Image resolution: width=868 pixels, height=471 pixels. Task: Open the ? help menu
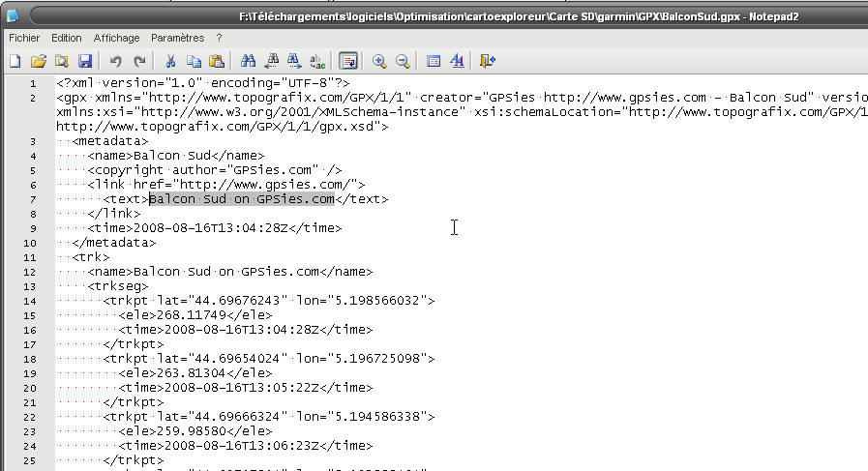point(219,38)
